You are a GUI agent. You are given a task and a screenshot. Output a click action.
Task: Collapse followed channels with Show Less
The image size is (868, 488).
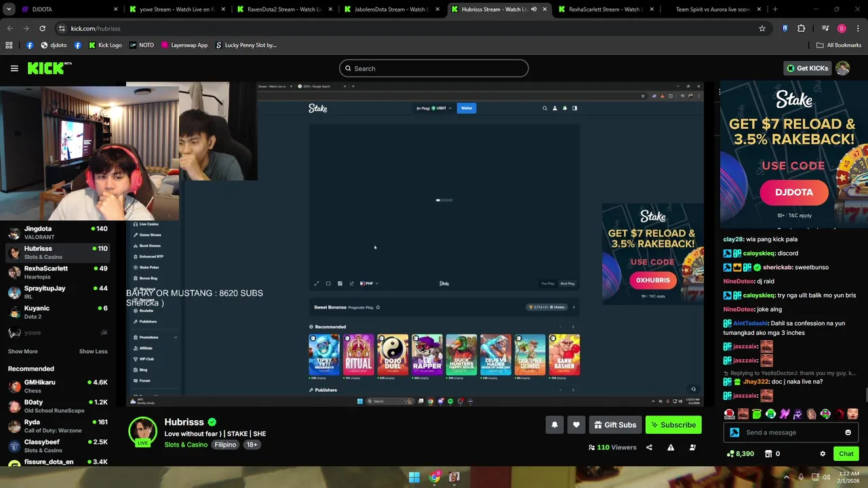point(93,352)
